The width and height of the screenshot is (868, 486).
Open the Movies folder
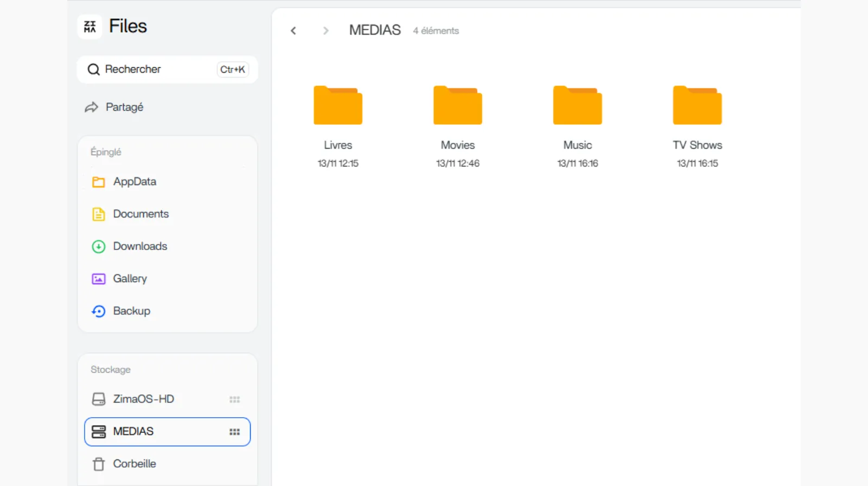click(x=457, y=106)
